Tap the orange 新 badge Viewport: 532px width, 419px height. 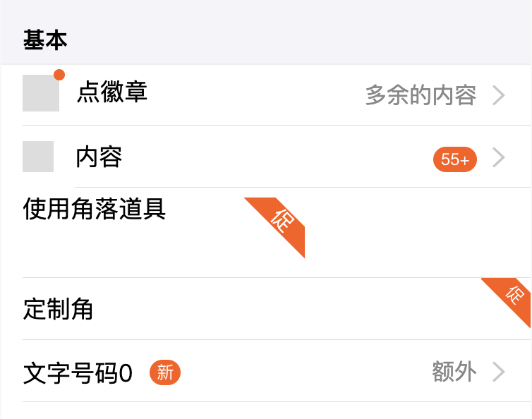click(165, 372)
